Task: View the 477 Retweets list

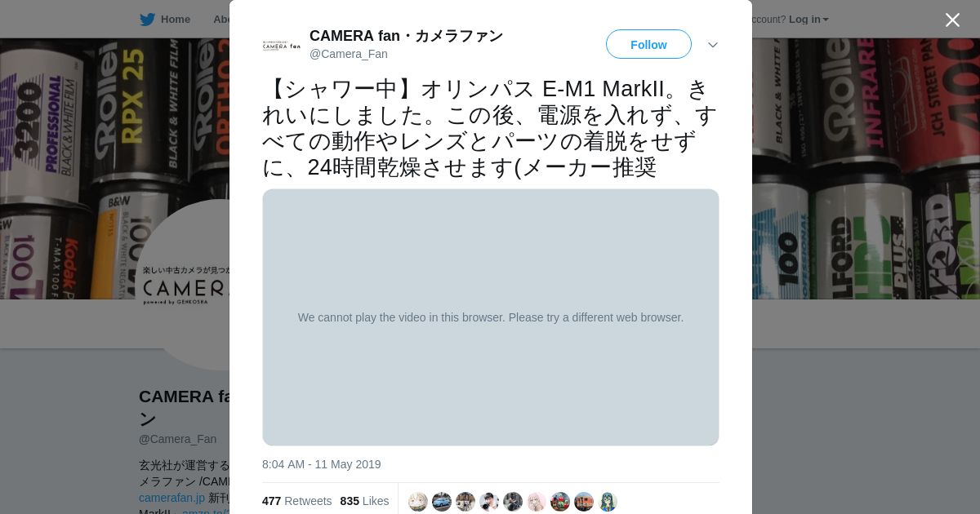Action: pyautogui.click(x=296, y=501)
